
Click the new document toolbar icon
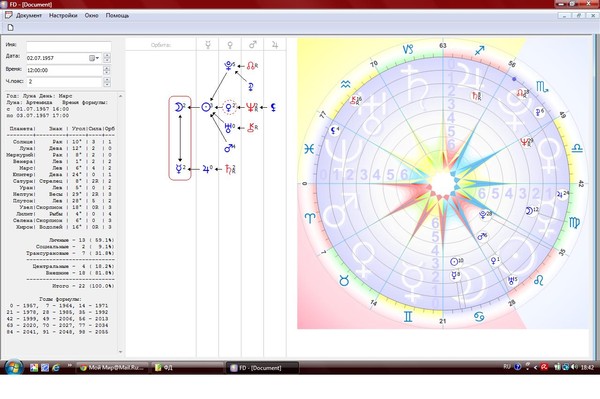pos(11,28)
